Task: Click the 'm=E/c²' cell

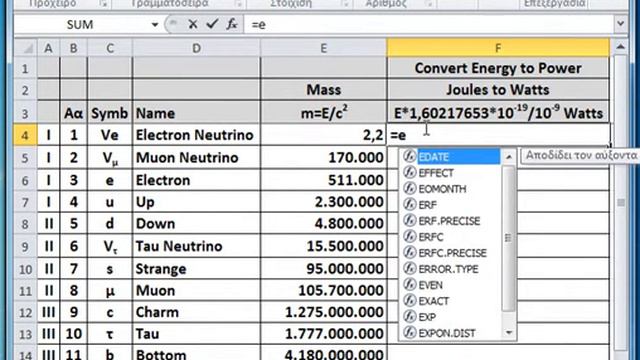Action: (323, 113)
